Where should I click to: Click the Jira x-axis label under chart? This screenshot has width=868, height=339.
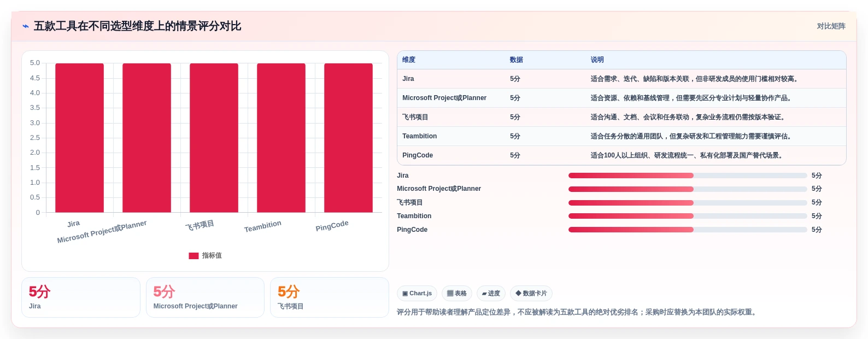[74, 224]
